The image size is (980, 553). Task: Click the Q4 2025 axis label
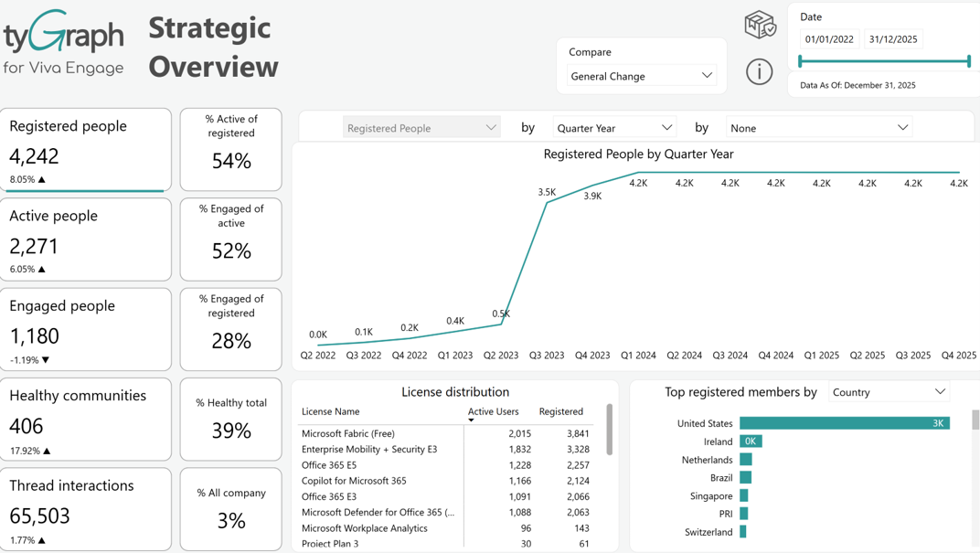coord(958,355)
